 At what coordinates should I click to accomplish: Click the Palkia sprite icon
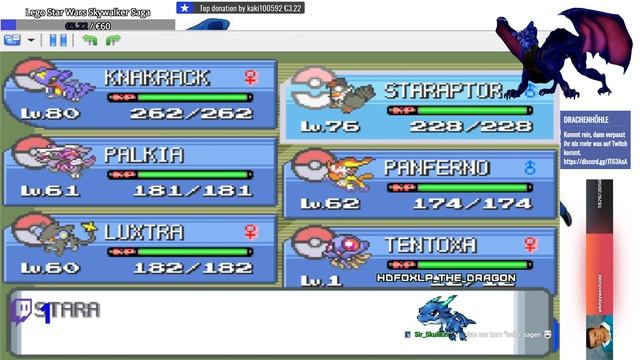point(65,161)
